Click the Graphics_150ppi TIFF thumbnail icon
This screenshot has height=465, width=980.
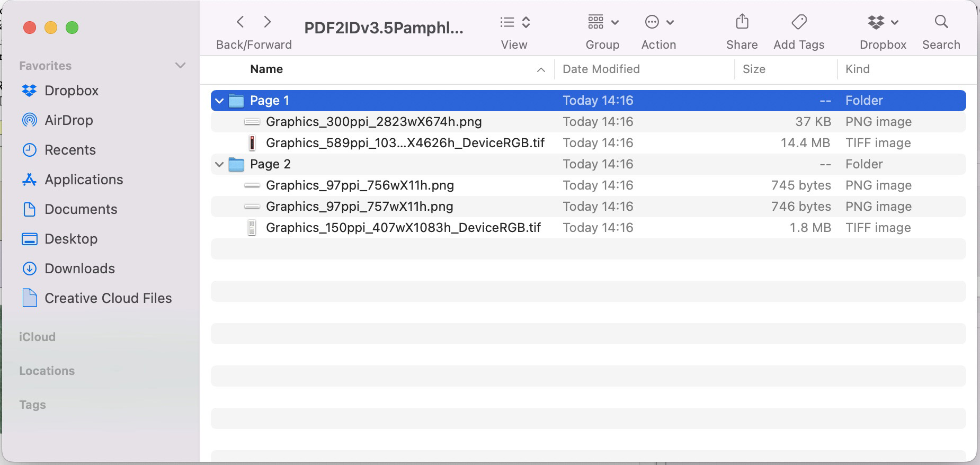pos(252,228)
